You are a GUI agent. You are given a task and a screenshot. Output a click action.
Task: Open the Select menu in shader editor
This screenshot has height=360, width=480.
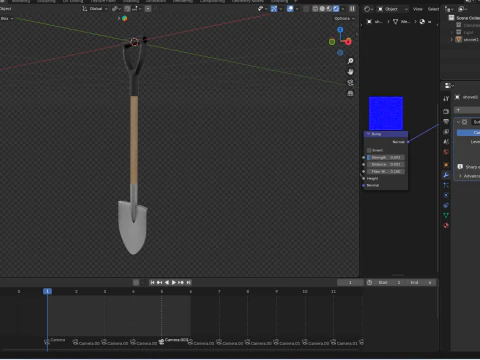[x=433, y=9]
